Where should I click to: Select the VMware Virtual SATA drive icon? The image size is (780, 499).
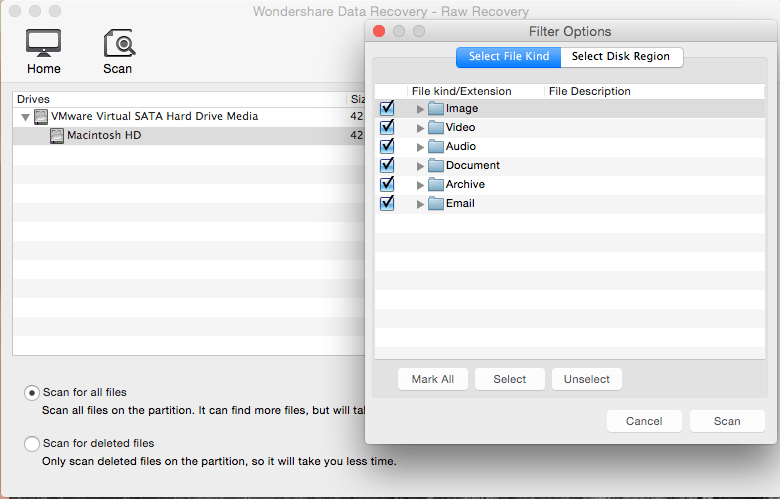pyautogui.click(x=41, y=117)
